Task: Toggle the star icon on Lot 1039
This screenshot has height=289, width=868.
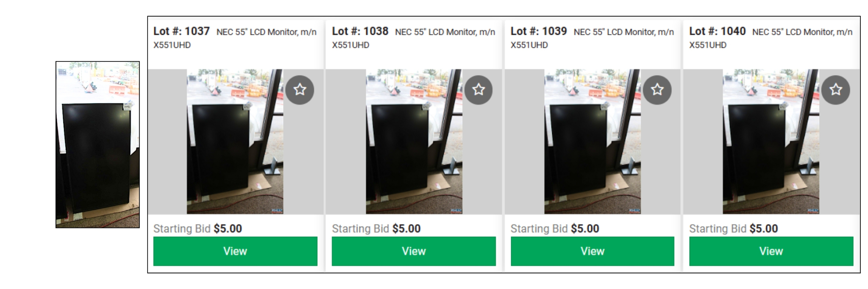Action: pos(657,89)
